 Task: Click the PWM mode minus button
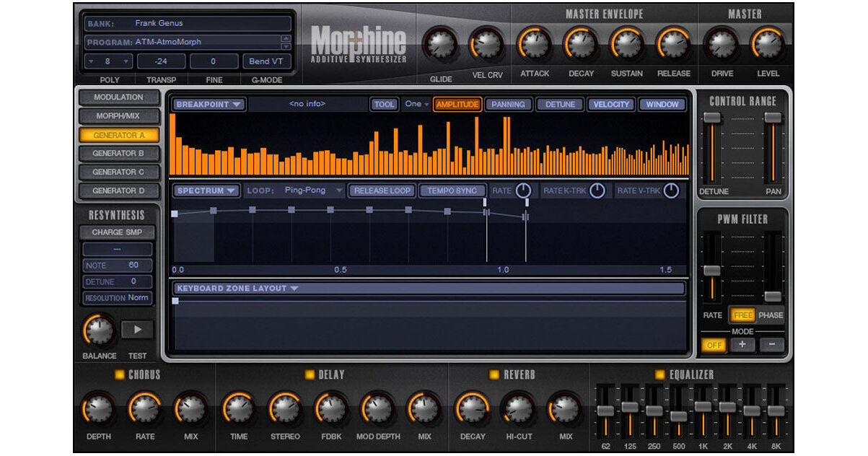tap(772, 345)
